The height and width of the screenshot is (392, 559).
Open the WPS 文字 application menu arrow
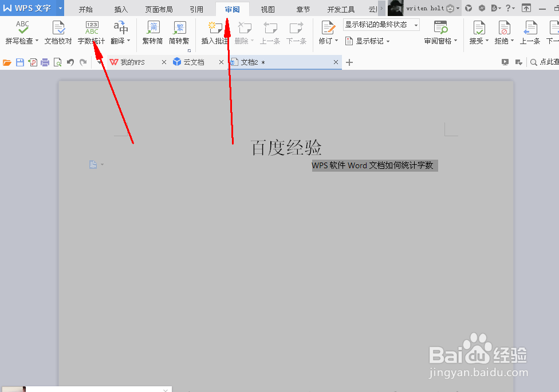60,8
